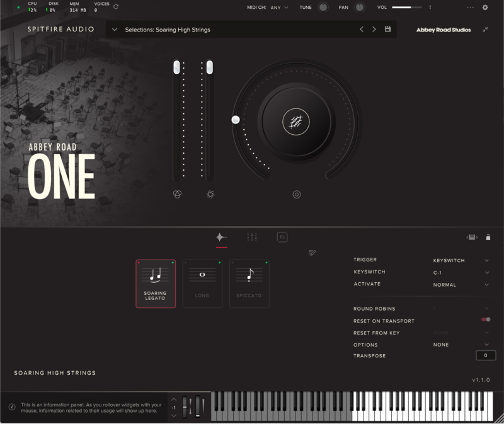Click the save preset disk icon
504x424 pixels.
pyautogui.click(x=387, y=29)
